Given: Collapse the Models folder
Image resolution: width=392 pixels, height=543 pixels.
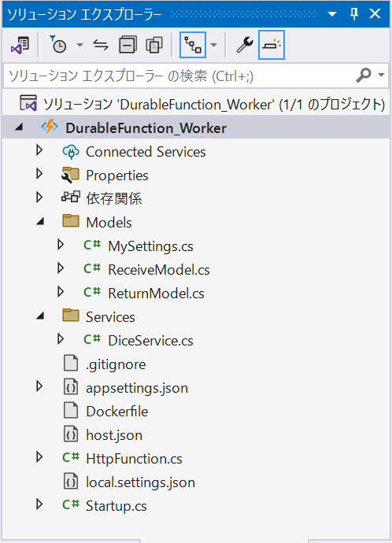Looking at the screenshot, I should click(40, 222).
